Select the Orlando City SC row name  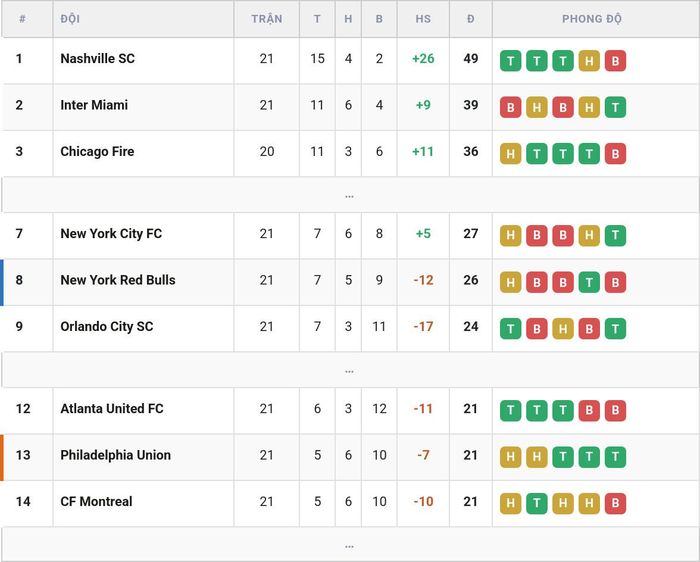107,326
